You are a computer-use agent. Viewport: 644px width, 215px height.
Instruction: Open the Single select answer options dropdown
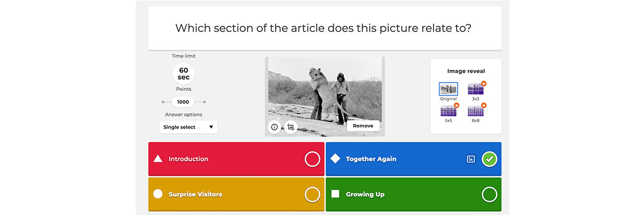pyautogui.click(x=188, y=127)
